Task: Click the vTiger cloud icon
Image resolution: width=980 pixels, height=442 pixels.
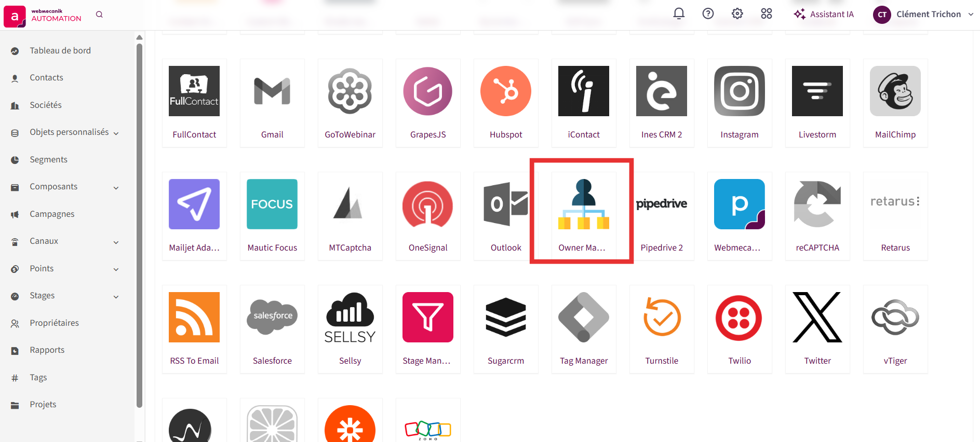Action: pyautogui.click(x=895, y=317)
